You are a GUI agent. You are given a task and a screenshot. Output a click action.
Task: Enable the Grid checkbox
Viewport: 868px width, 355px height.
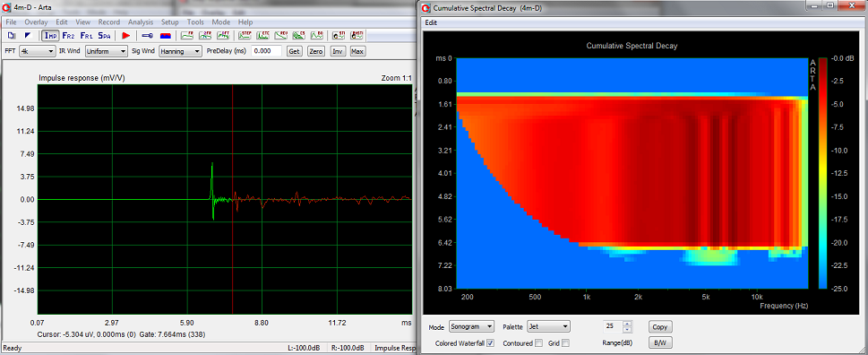tap(566, 343)
